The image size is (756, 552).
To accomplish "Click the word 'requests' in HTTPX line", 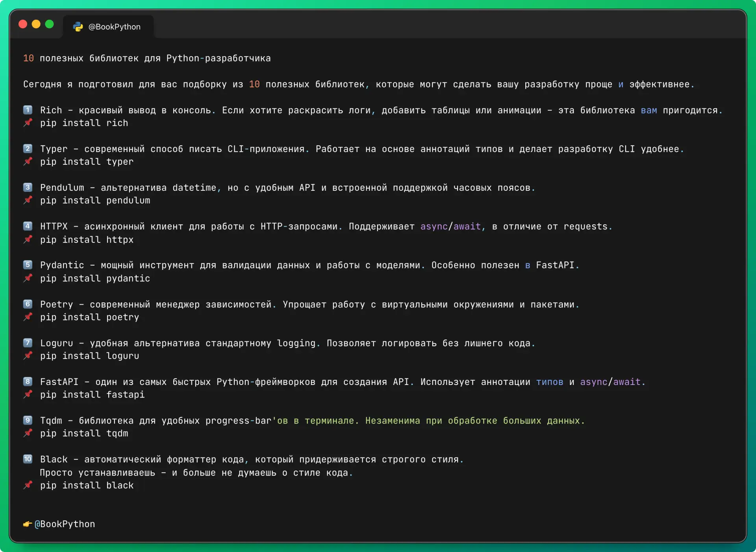I will pos(586,227).
